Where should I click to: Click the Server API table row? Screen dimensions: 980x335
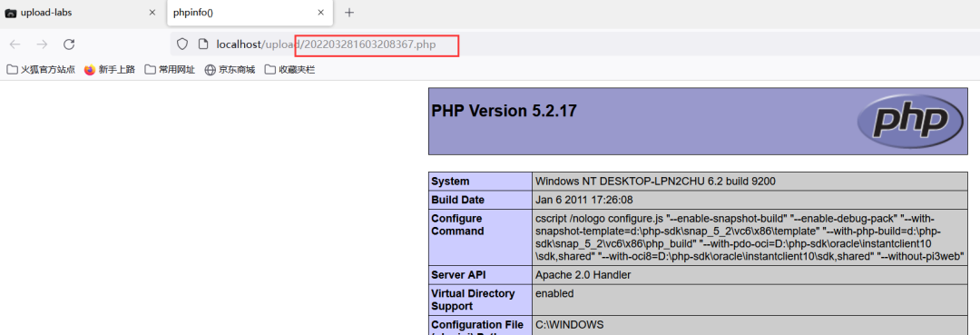tap(698, 274)
